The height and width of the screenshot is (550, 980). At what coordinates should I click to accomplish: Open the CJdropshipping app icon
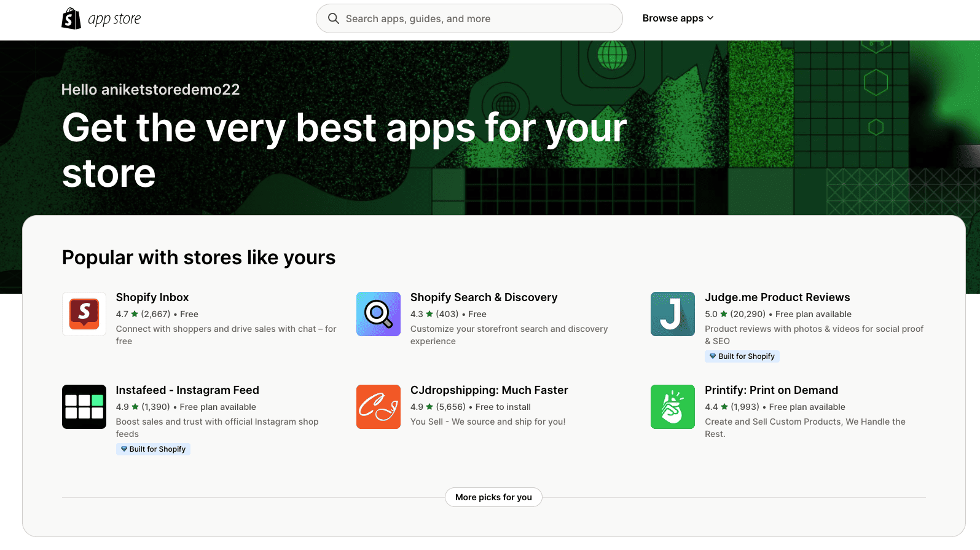pos(378,407)
